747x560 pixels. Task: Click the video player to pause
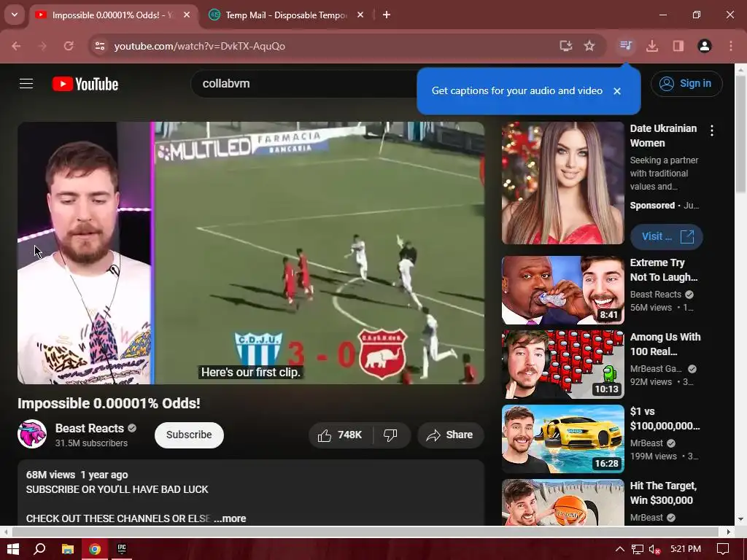click(x=251, y=253)
